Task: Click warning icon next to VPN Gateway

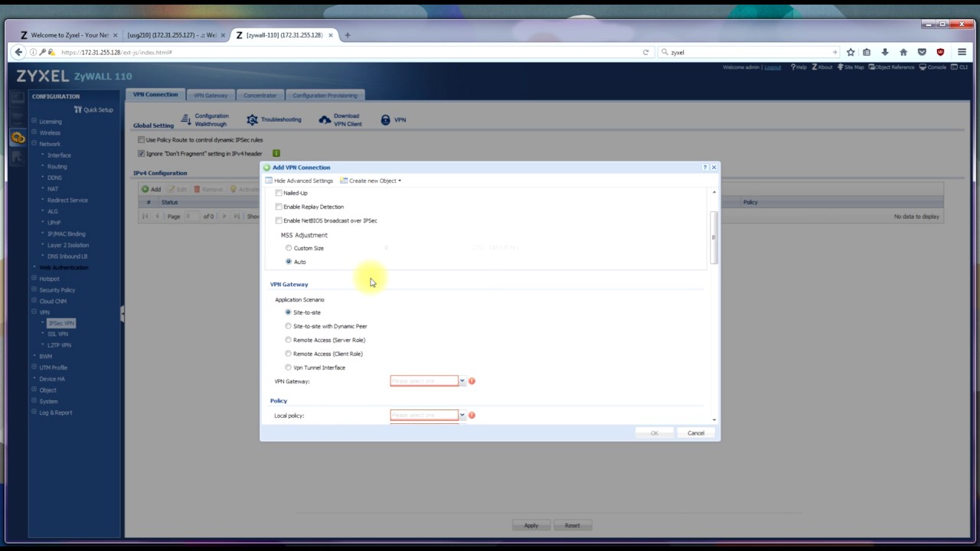Action: [x=472, y=381]
